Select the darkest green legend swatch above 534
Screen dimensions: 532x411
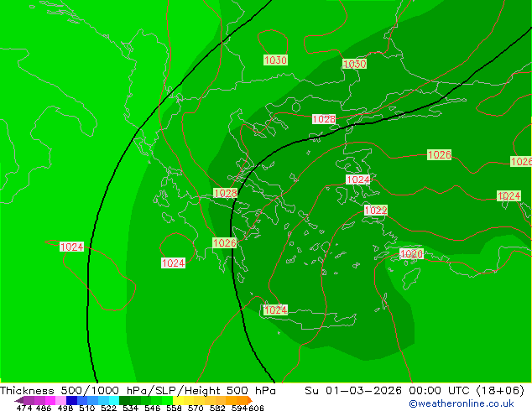[124, 400]
